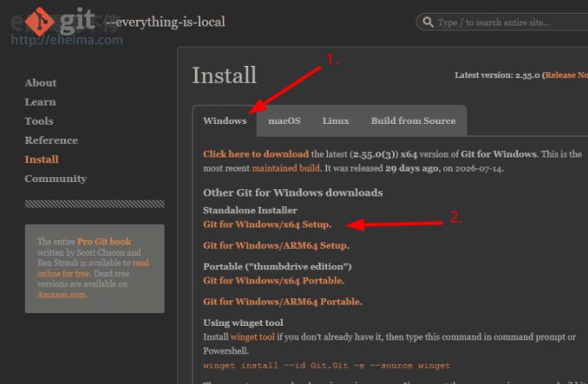Open the About sidebar link
The image size is (588, 384).
[x=41, y=83]
